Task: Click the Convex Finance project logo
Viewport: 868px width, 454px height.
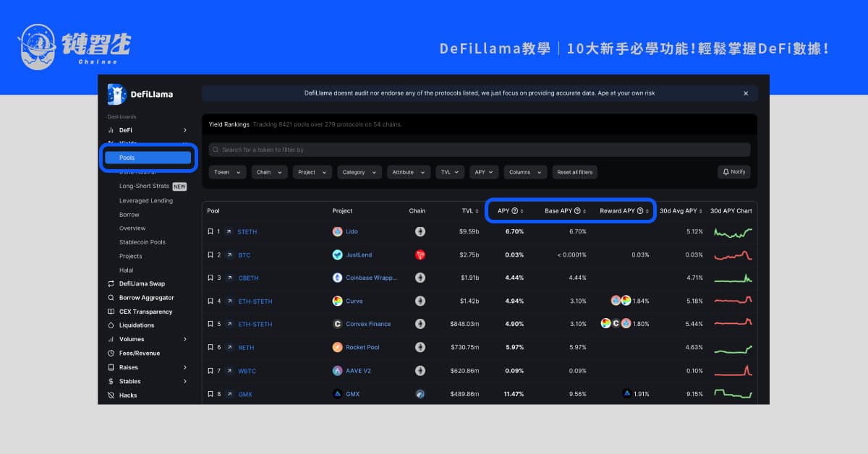Action: tap(337, 325)
